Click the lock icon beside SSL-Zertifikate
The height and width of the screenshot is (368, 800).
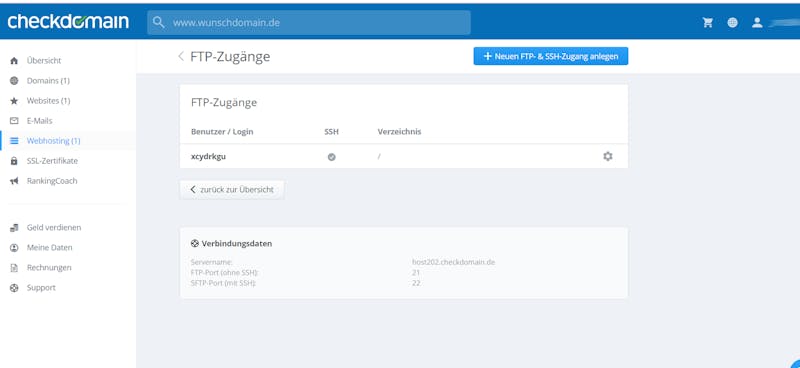pos(14,161)
